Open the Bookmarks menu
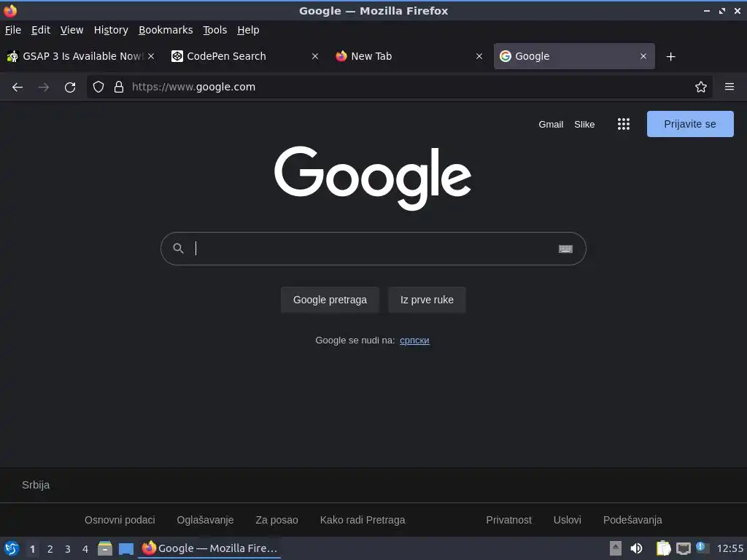Image resolution: width=747 pixels, height=560 pixels. tap(166, 30)
